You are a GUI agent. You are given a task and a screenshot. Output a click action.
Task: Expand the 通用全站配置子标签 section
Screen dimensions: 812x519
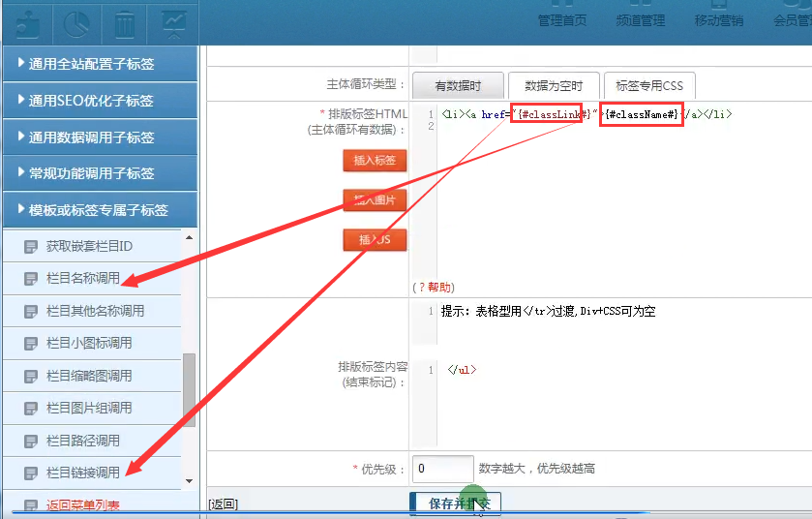tap(99, 64)
